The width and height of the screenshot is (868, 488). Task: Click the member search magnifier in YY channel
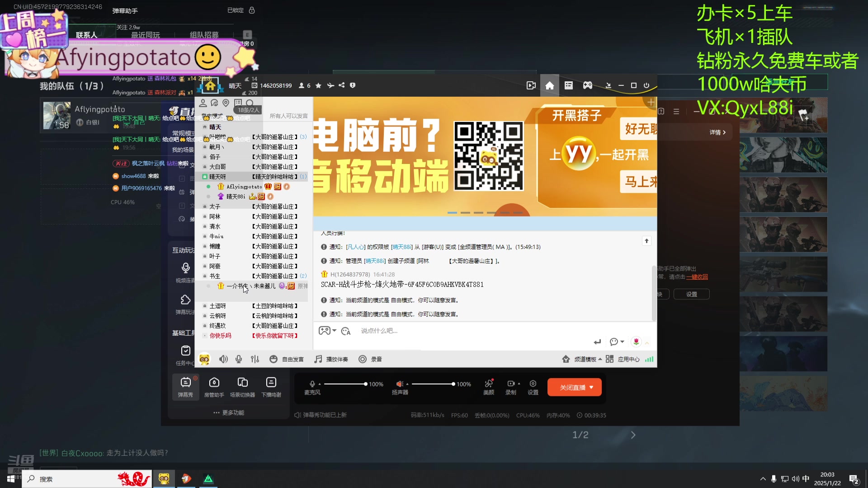250,103
